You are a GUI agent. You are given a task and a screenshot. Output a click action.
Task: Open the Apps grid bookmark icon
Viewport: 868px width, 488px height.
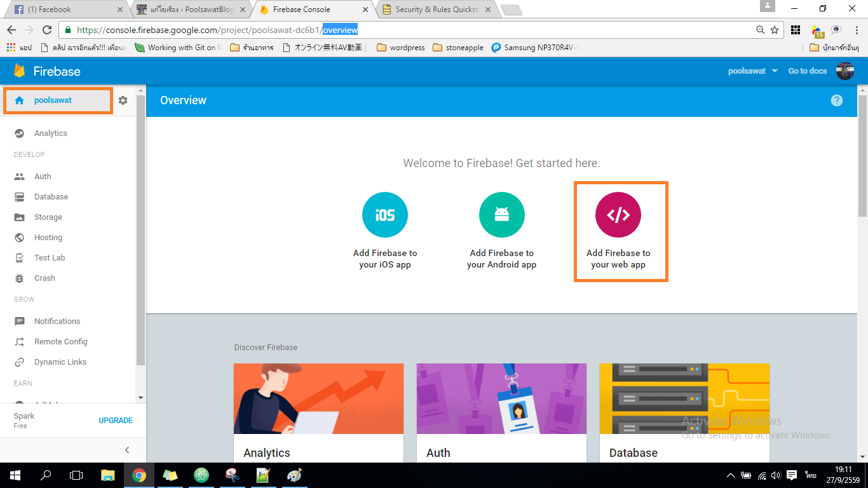[x=11, y=48]
